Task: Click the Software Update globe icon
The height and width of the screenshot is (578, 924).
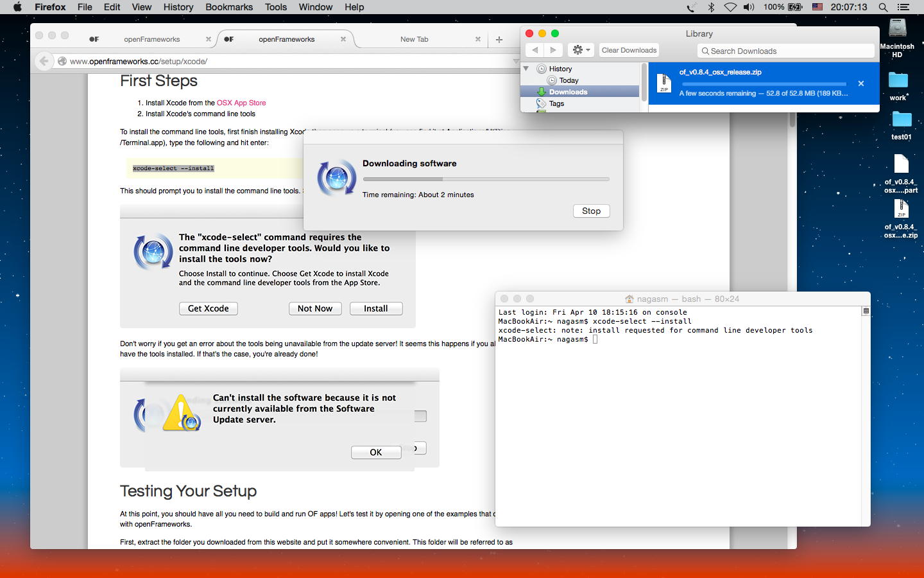Action: coord(337,177)
